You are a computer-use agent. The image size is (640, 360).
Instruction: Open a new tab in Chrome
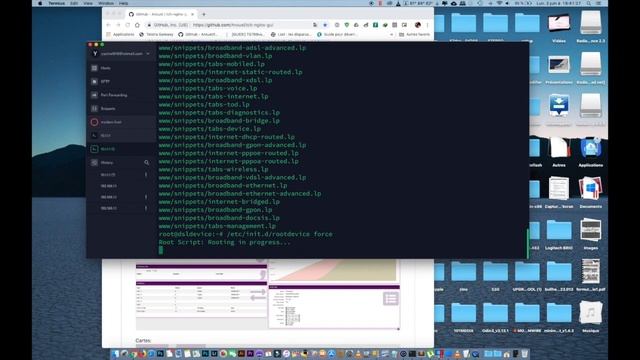coord(204,14)
